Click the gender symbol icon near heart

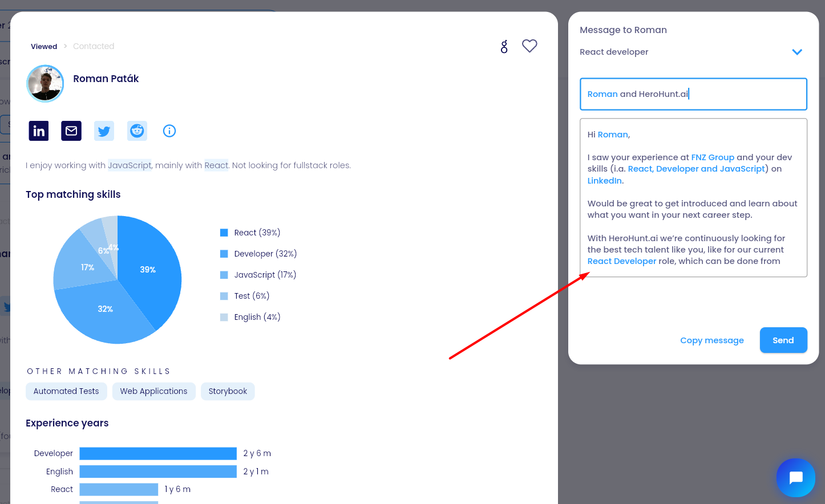504,47
